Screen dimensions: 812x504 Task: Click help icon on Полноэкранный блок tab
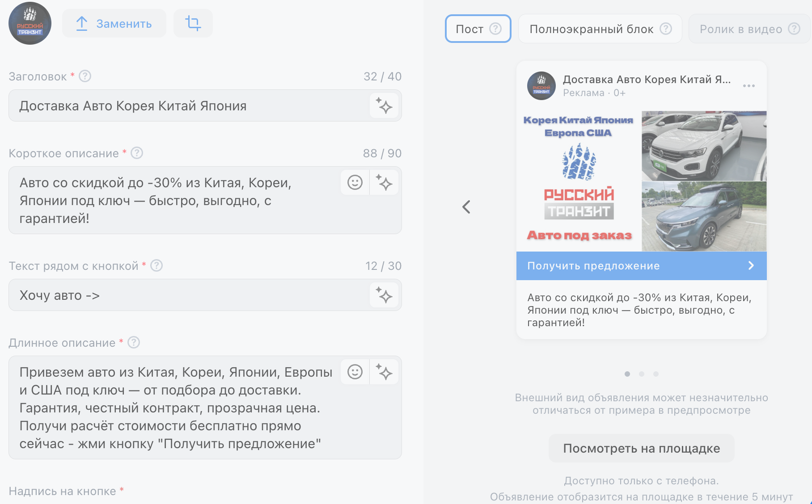tap(666, 29)
